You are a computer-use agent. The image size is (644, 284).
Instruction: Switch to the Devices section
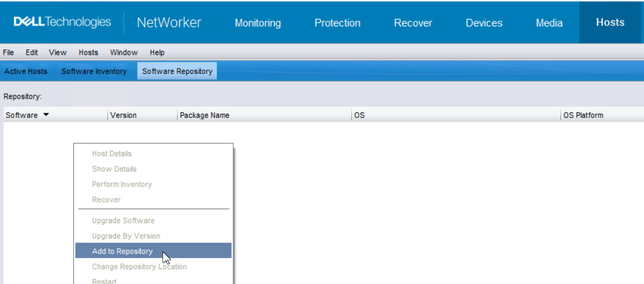(x=484, y=23)
